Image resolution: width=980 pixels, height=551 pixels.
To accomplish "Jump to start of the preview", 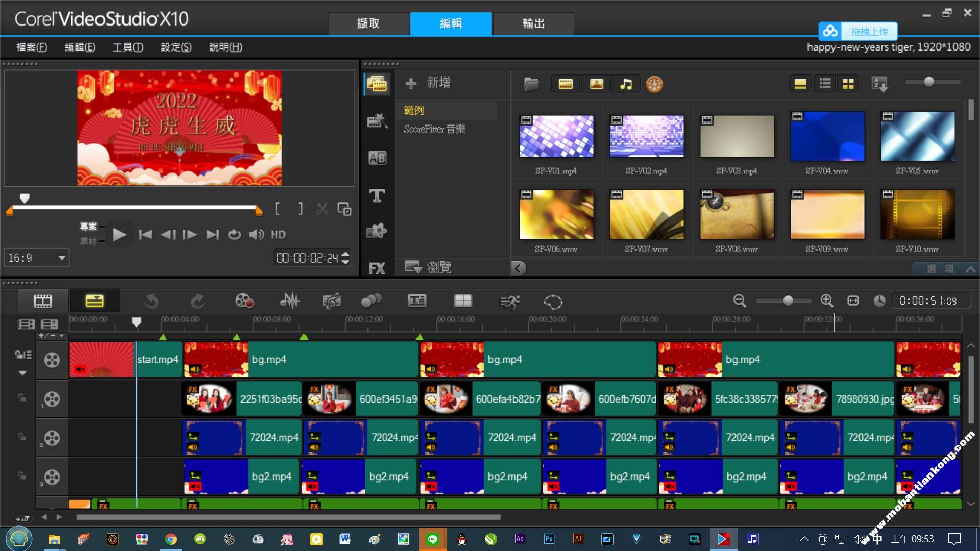I will pyautogui.click(x=145, y=235).
